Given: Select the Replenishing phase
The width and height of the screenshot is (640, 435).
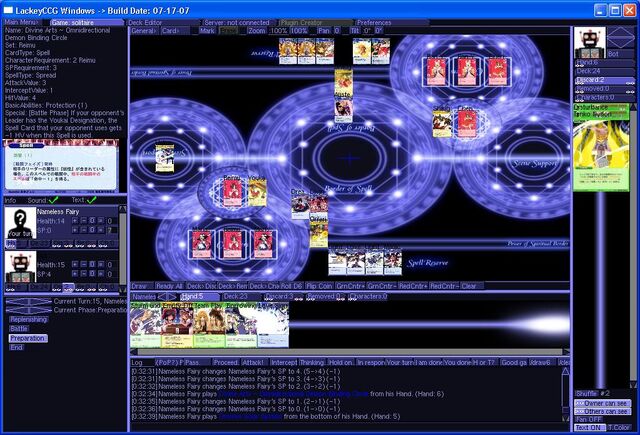Looking at the screenshot, I should coord(29,320).
